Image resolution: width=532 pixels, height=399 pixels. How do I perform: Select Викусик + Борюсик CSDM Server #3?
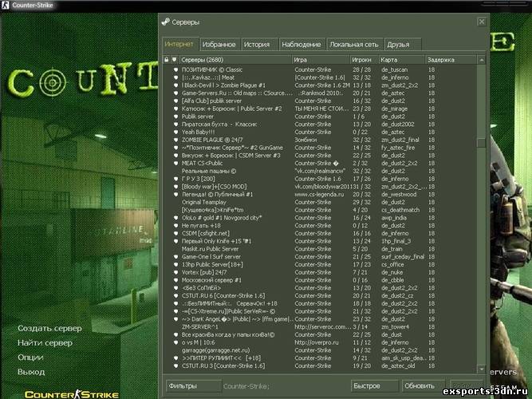point(320,156)
